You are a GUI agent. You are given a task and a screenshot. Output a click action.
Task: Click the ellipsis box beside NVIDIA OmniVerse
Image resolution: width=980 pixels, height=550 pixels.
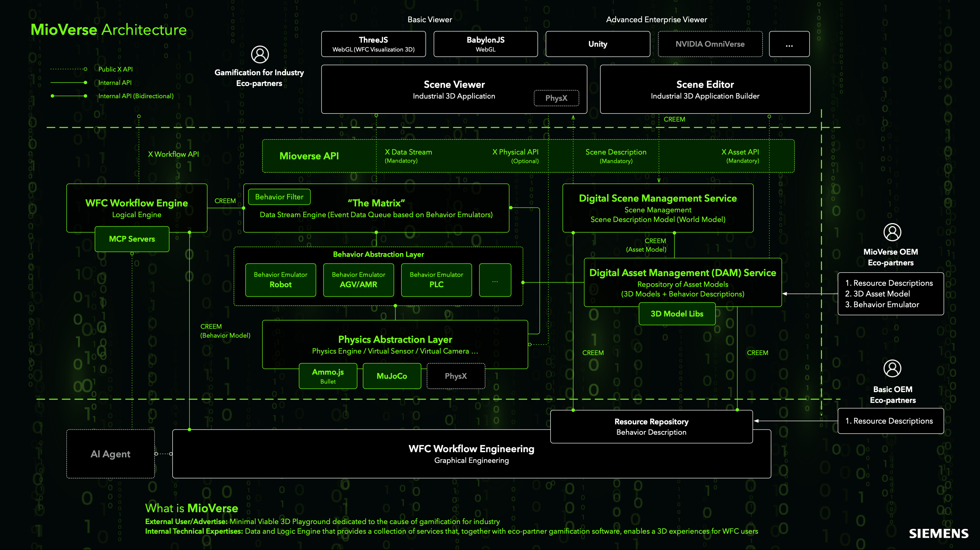[789, 44]
